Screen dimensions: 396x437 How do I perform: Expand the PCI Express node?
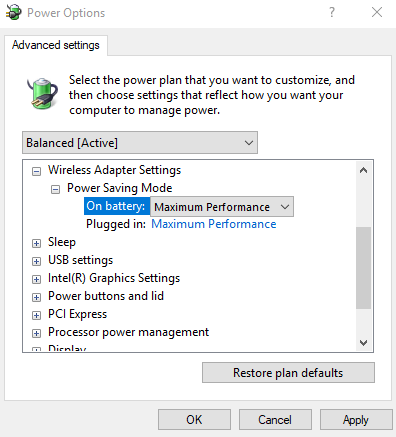pos(36,315)
